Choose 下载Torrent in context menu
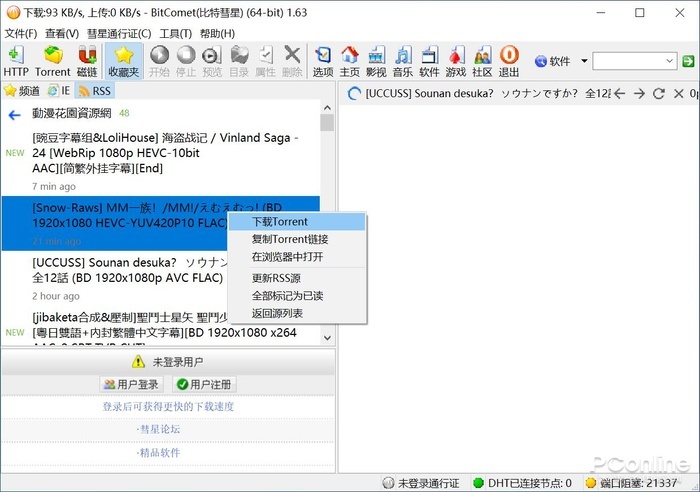Screen dimensions: 700x492 point(297,222)
